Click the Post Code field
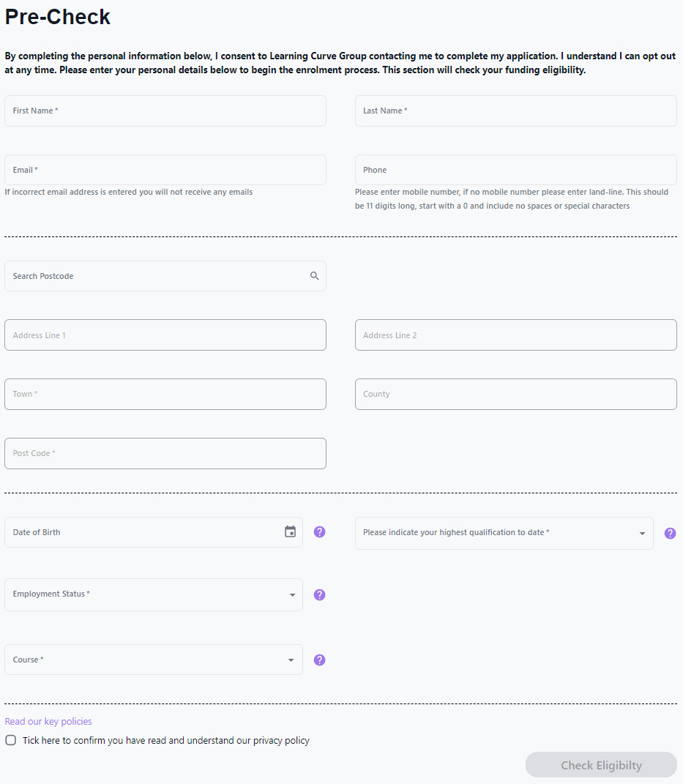This screenshot has width=683, height=784. (x=165, y=453)
